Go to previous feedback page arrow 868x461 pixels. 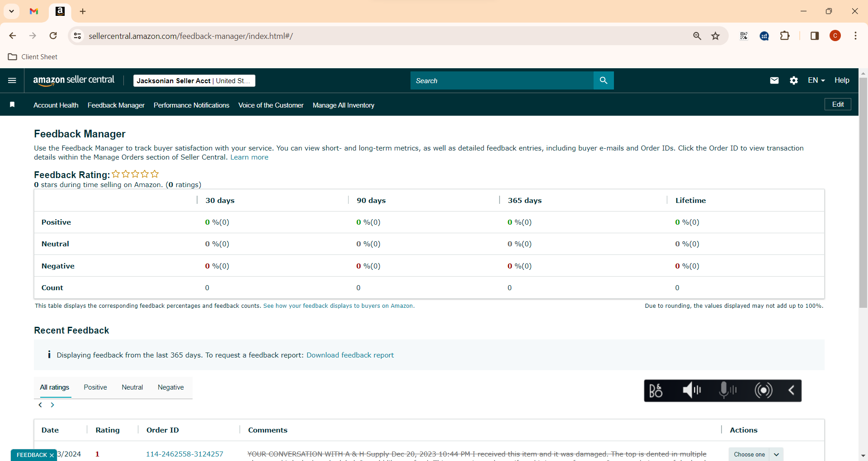coord(40,405)
